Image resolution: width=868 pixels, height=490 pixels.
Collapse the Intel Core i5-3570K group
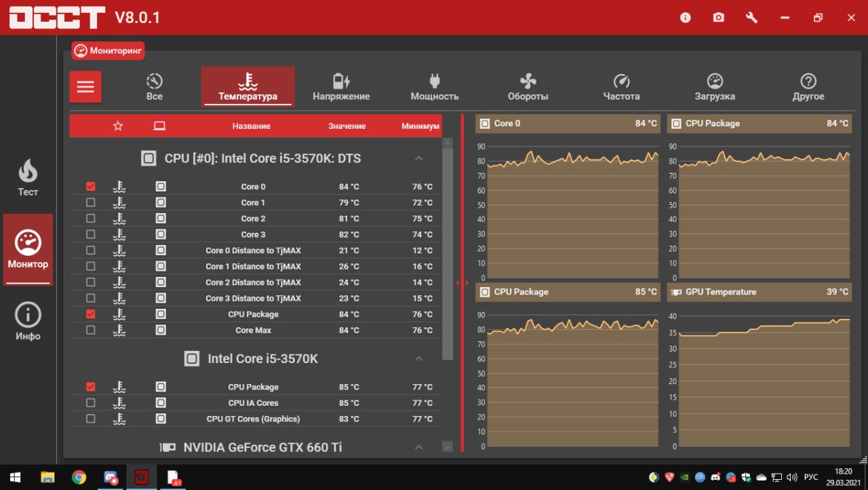pos(419,358)
